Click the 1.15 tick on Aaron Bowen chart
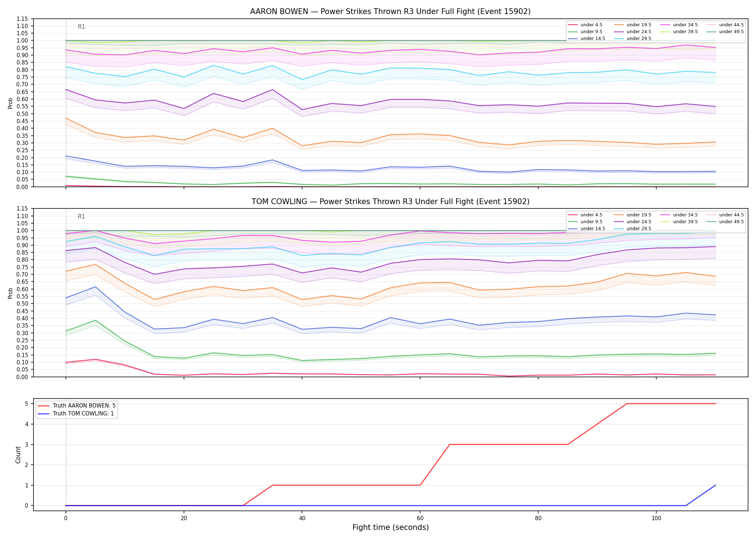The width and height of the screenshot is (756, 540). tap(23, 19)
